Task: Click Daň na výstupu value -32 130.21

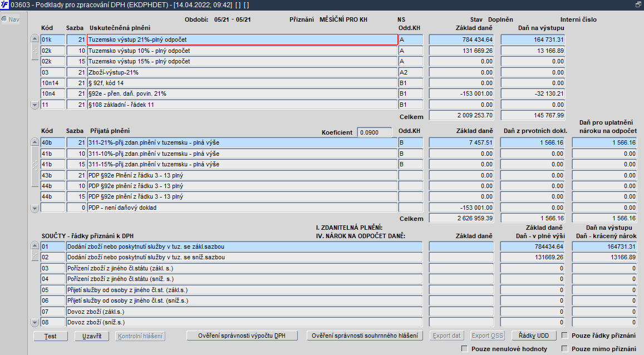Action: (533, 94)
